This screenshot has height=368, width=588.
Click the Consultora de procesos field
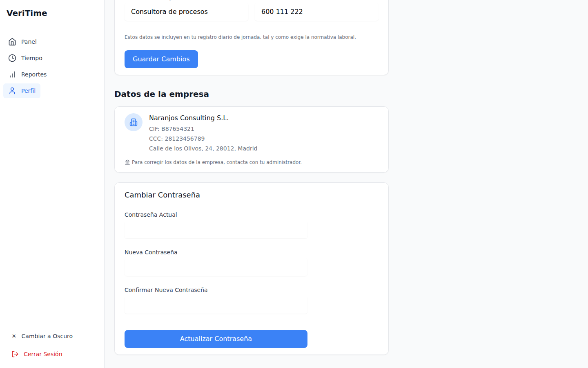(187, 12)
